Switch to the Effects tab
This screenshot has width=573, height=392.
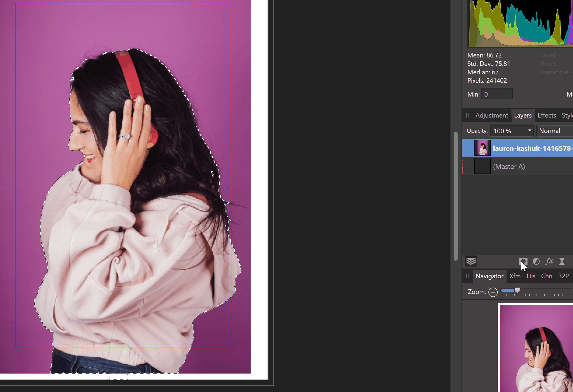tap(546, 115)
